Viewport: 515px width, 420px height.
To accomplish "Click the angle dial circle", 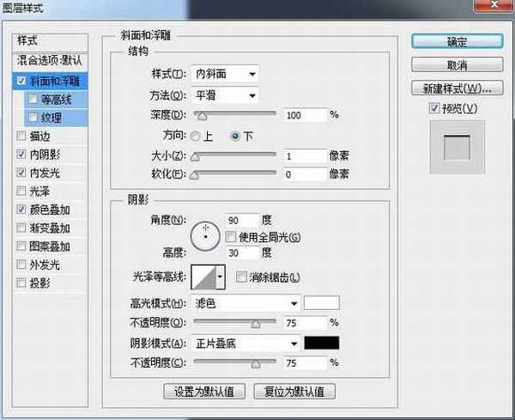I will click(x=206, y=232).
